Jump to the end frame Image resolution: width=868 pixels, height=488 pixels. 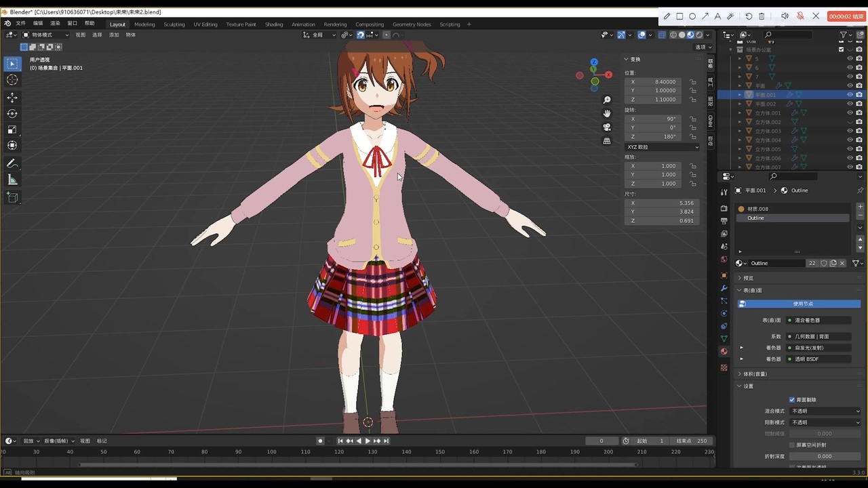pyautogui.click(x=386, y=441)
